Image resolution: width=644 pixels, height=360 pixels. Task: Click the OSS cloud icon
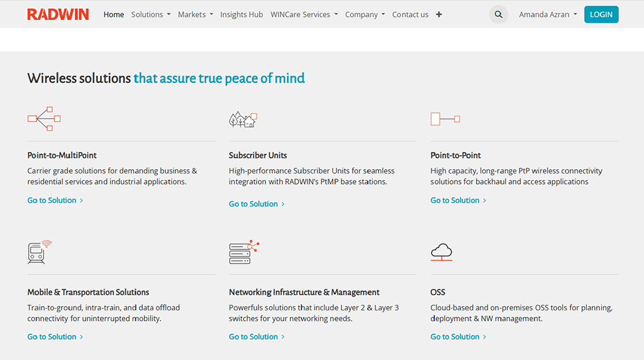point(441,252)
